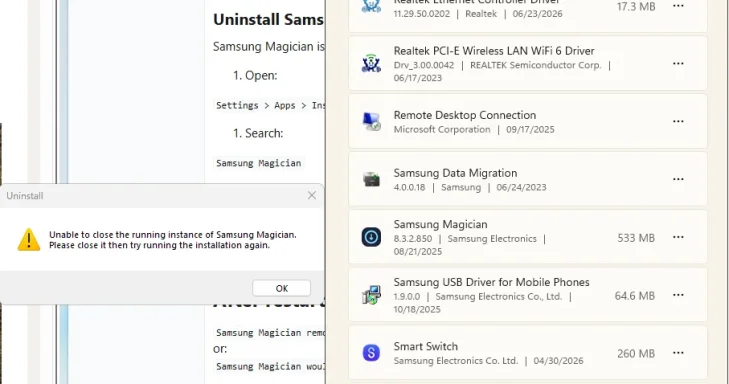Viewport: 729px width, 384px height.
Task: Click Samsung USB Driver installer icon
Action: [x=371, y=295]
